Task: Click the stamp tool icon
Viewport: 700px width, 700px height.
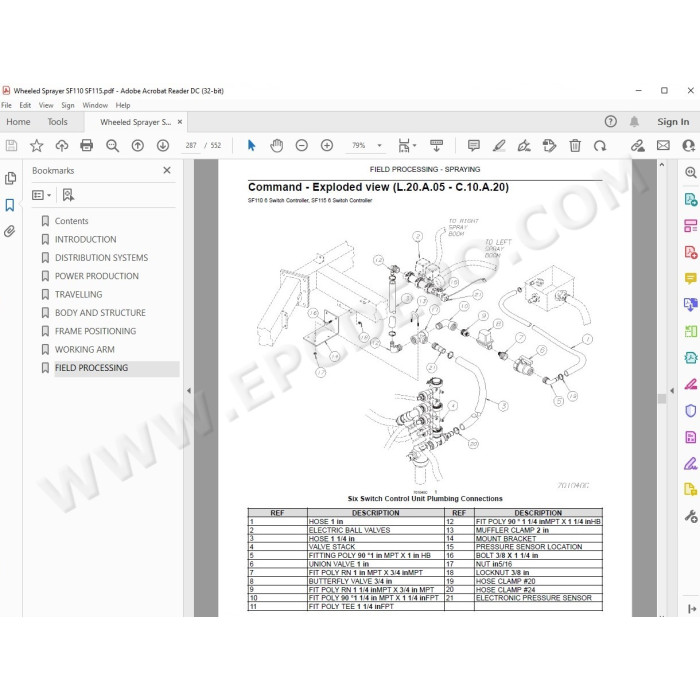Action: (x=550, y=146)
